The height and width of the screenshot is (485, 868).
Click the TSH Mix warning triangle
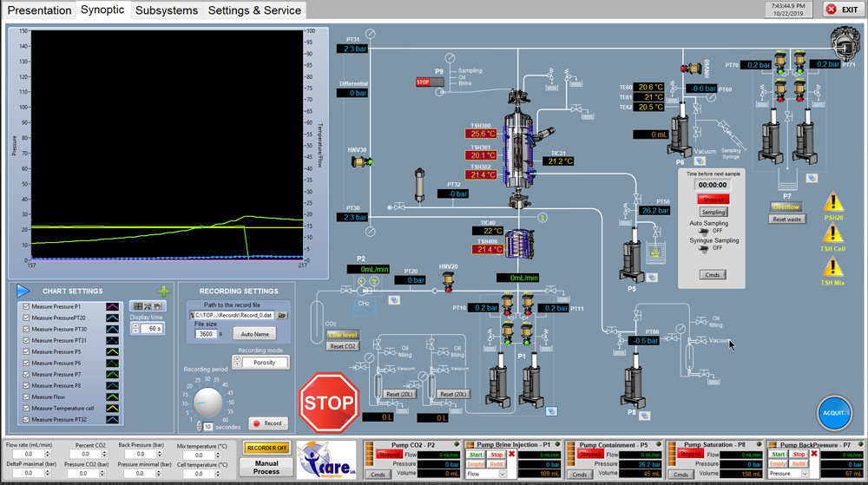[833, 267]
